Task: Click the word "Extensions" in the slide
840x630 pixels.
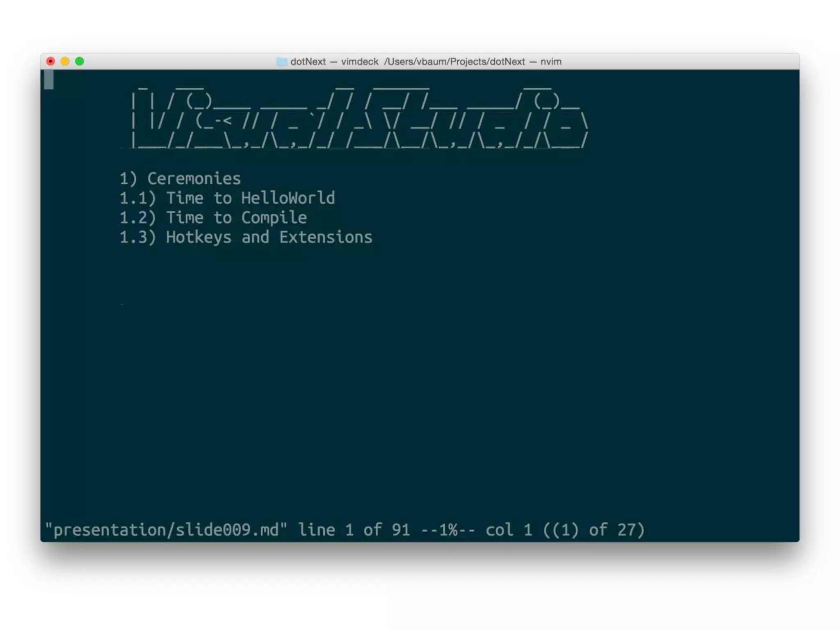Action: [x=326, y=237]
